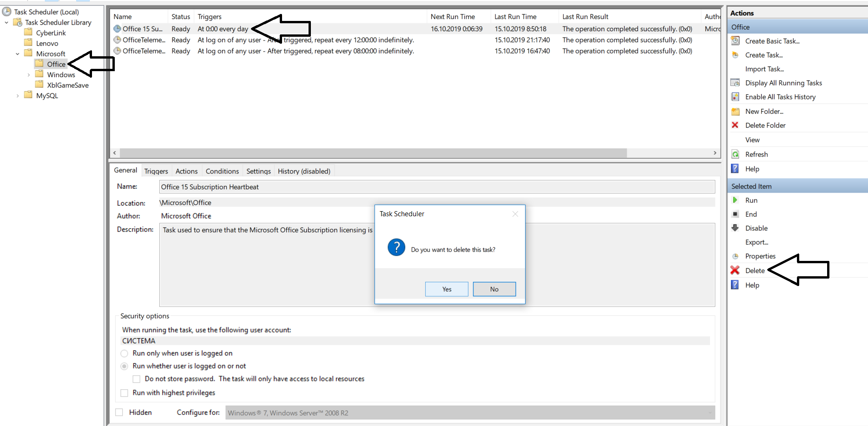The image size is (868, 426).
Task: Disable the selected task via the arrow icon
Action: (x=736, y=228)
